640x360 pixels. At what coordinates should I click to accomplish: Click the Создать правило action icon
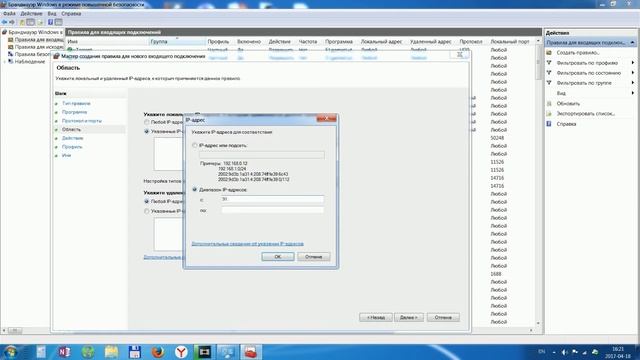coord(549,53)
